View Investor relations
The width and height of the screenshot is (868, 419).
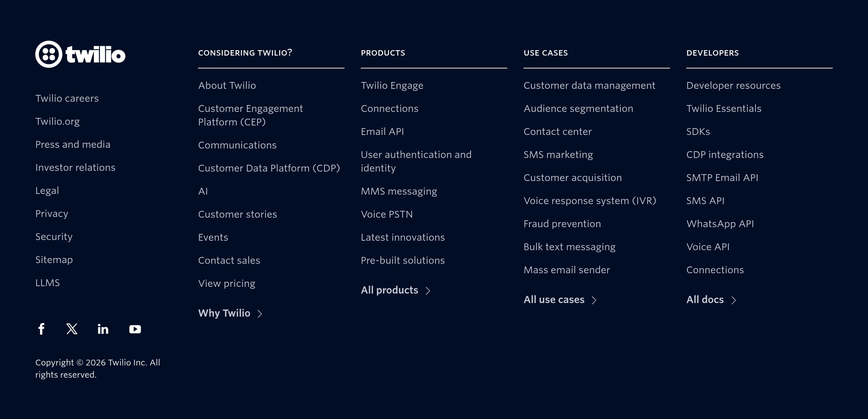coord(75,167)
